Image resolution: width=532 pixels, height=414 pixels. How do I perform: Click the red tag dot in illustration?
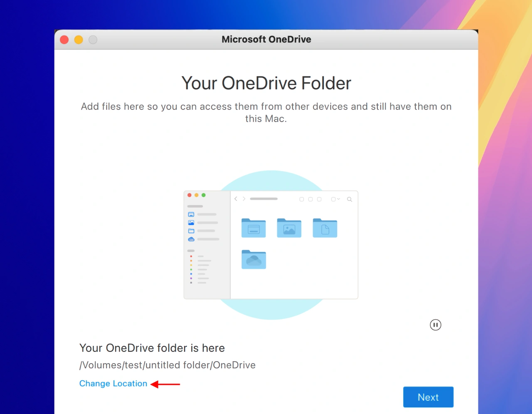tap(191, 256)
